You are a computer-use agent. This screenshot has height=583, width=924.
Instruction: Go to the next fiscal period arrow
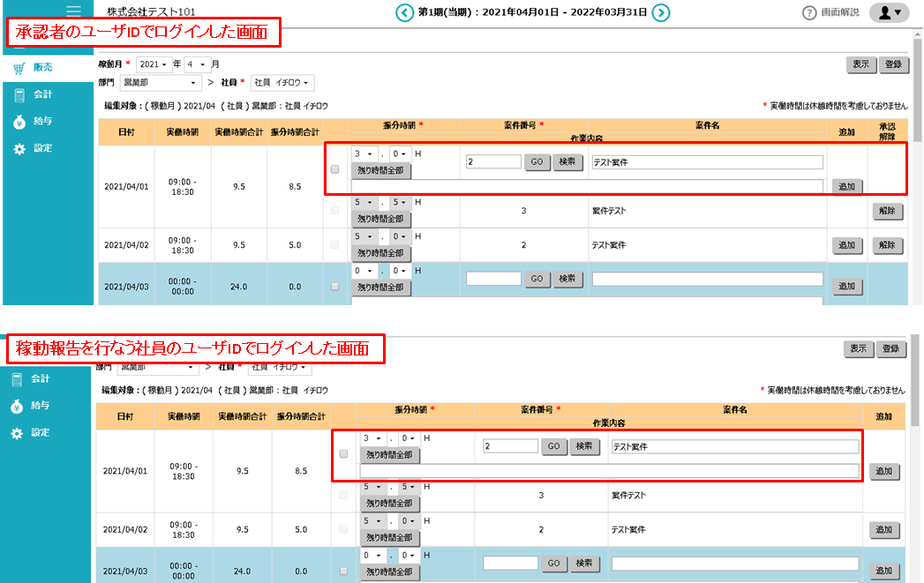pyautogui.click(x=660, y=12)
